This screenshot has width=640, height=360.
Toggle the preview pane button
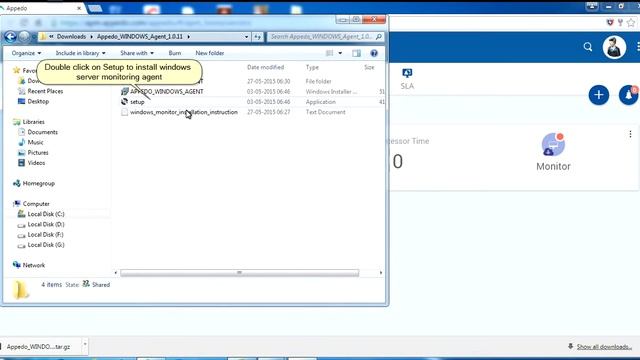point(356,53)
